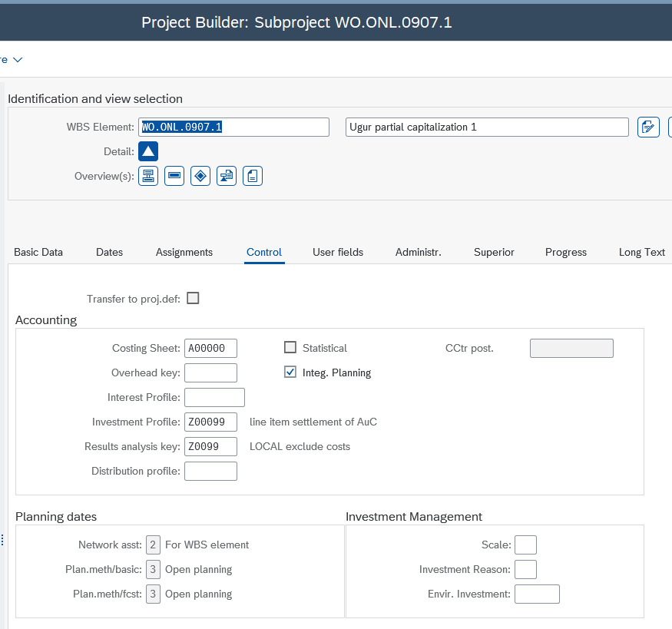Tick the Statistical checkbox

click(290, 348)
